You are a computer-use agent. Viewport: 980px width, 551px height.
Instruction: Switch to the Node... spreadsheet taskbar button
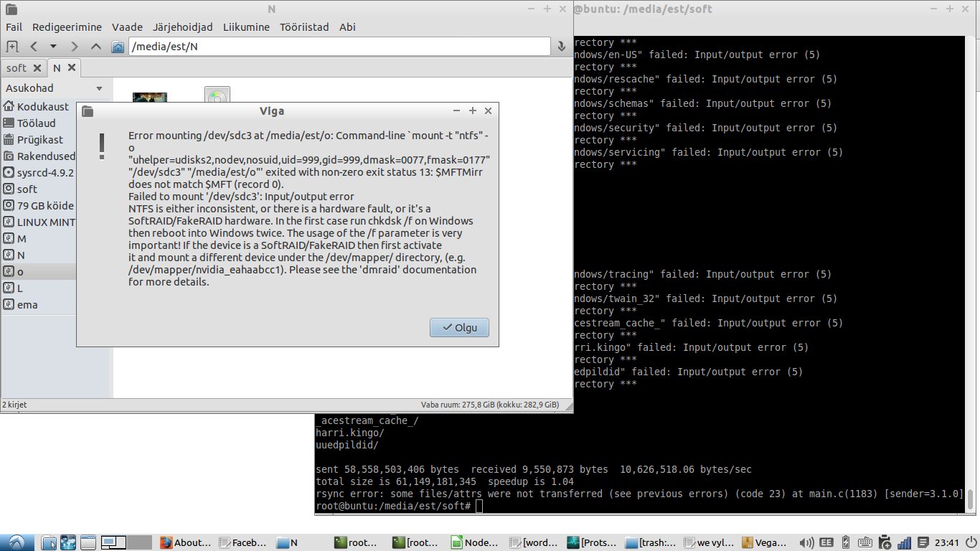476,542
